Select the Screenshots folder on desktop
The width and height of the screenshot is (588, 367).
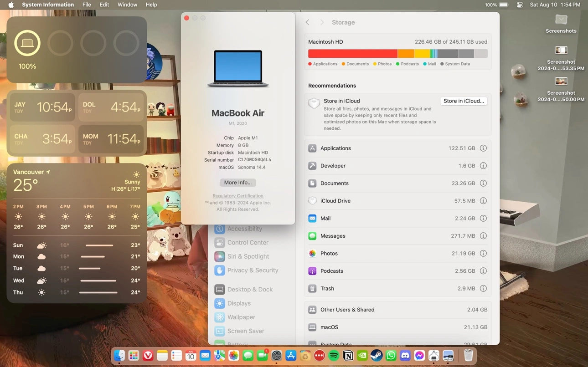pyautogui.click(x=561, y=24)
